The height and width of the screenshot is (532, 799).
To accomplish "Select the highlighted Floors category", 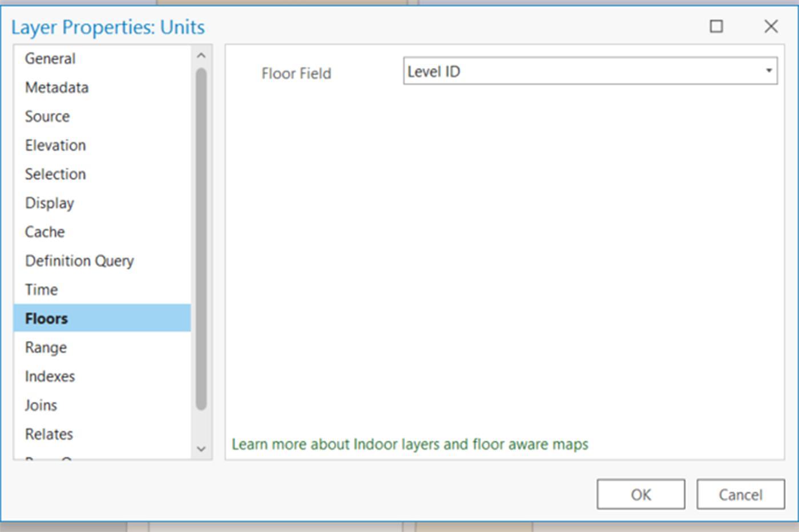I will point(102,318).
